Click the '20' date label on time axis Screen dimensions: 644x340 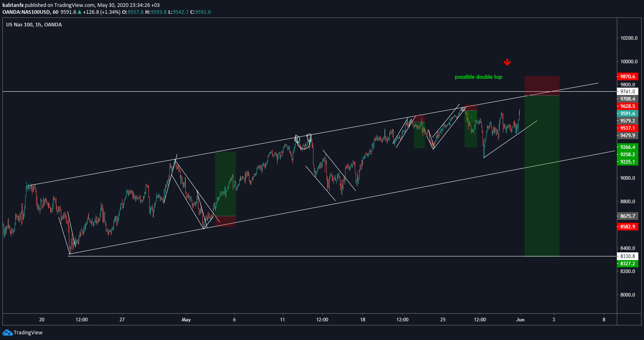click(42, 320)
